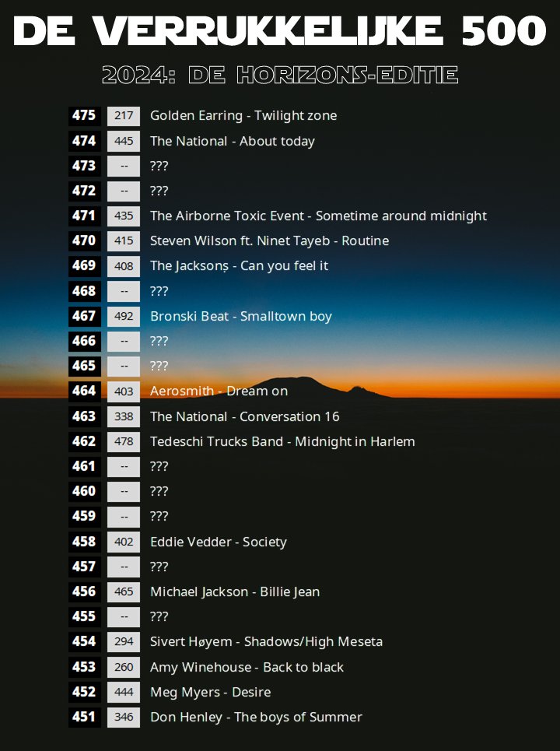The height and width of the screenshot is (751, 560).
Task: Select 'Steven Wilson ft. Ninet Tayeb - Routine'
Action: (x=269, y=241)
